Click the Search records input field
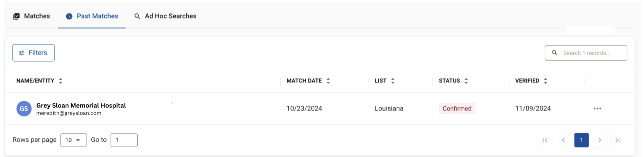 586,53
